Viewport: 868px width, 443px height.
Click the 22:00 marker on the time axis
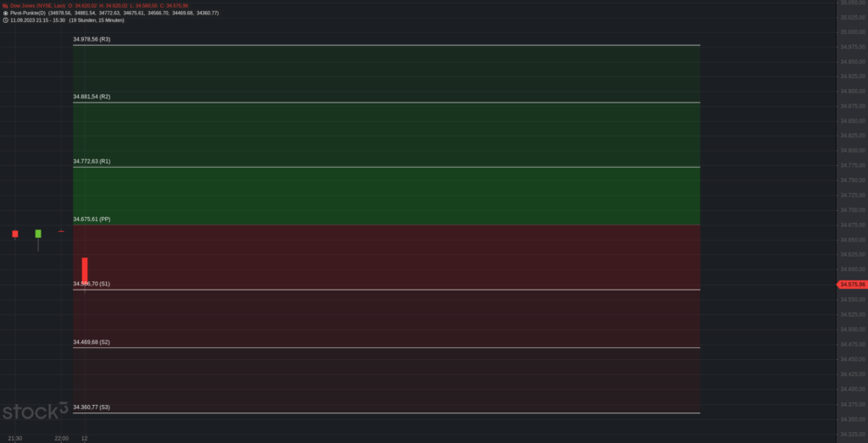coord(61,439)
